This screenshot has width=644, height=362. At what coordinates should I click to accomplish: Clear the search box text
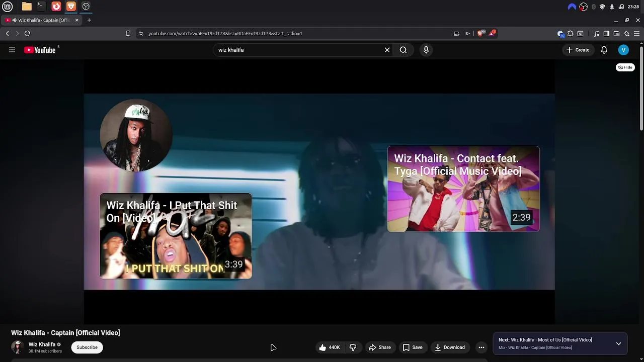point(387,50)
